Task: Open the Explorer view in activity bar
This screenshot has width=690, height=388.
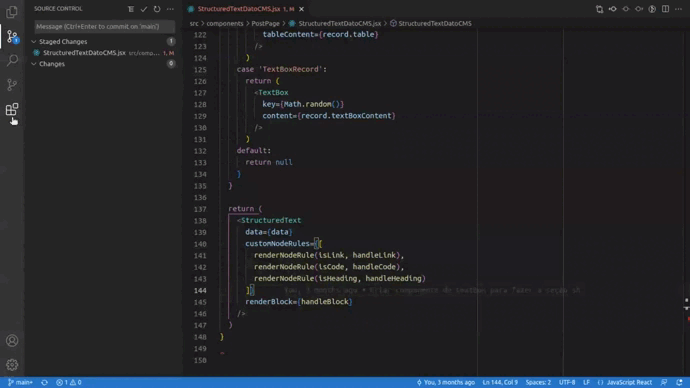Action: tap(12, 12)
